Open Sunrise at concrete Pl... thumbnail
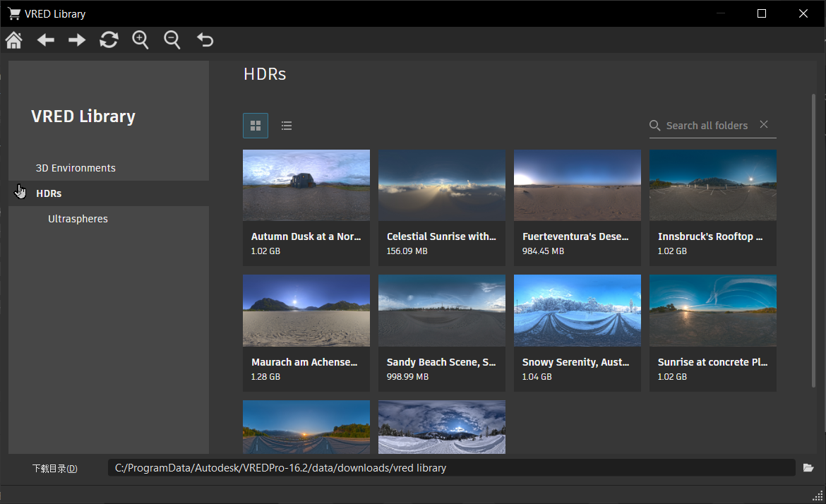Image resolution: width=826 pixels, height=504 pixels. [713, 311]
